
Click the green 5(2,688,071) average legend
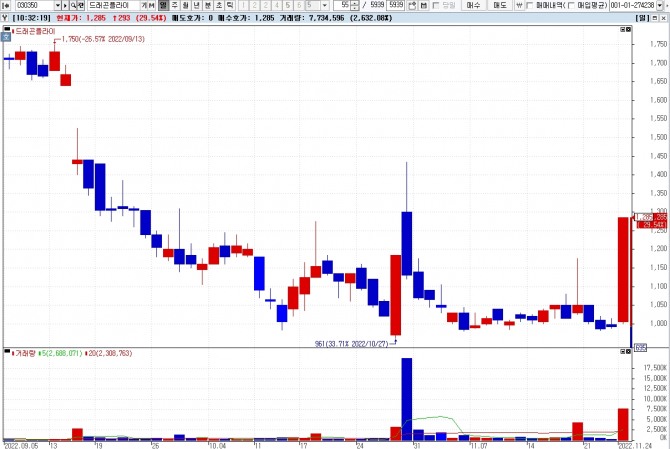pos(60,353)
